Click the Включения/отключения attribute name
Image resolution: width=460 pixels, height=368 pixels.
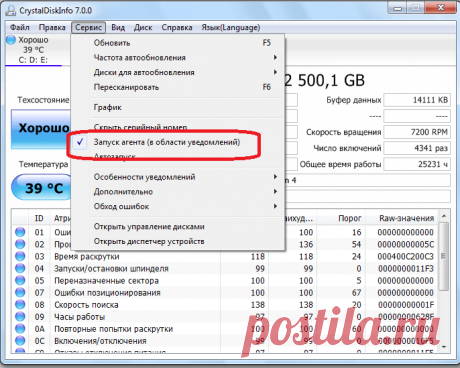[x=100, y=341]
